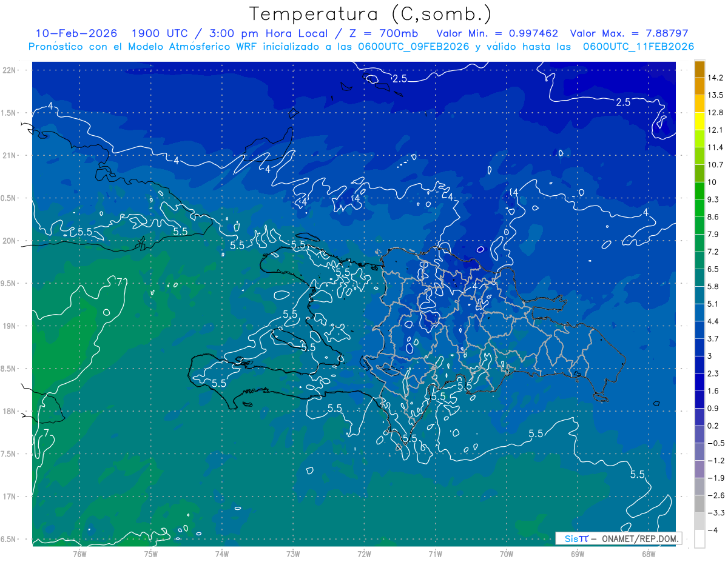
Task: Pick the dark blue swatch between 1.6 and 2.3
Action: coord(699,382)
